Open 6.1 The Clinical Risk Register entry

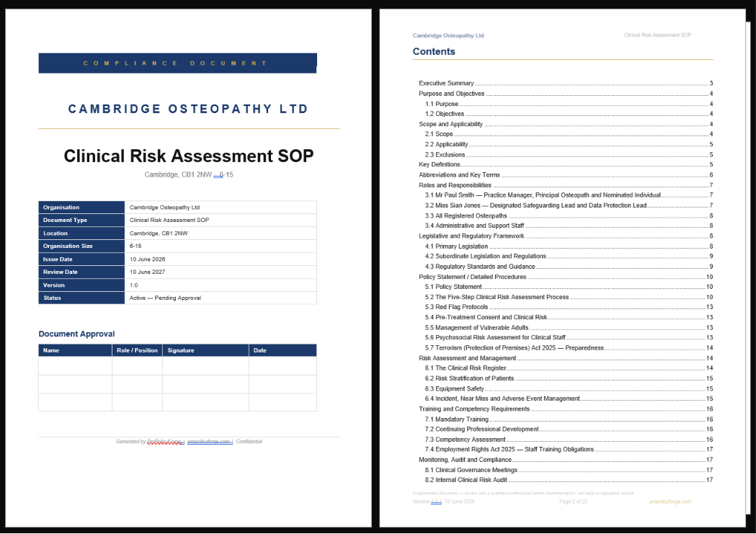[x=569, y=368]
